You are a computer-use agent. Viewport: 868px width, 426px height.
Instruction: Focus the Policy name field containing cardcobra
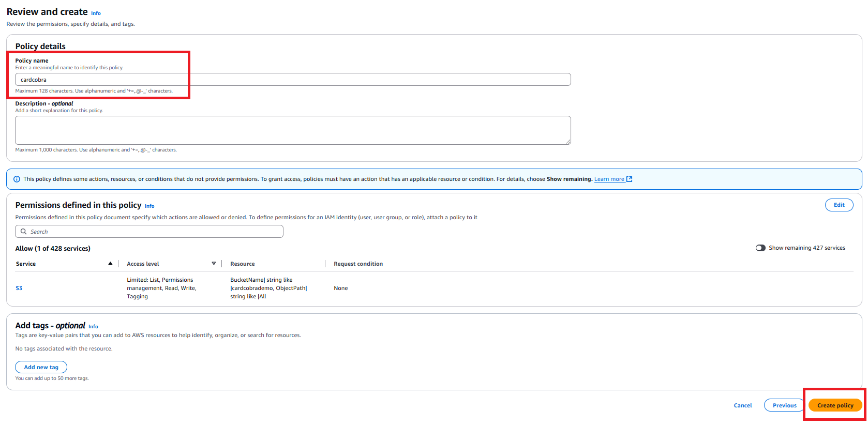(x=293, y=80)
